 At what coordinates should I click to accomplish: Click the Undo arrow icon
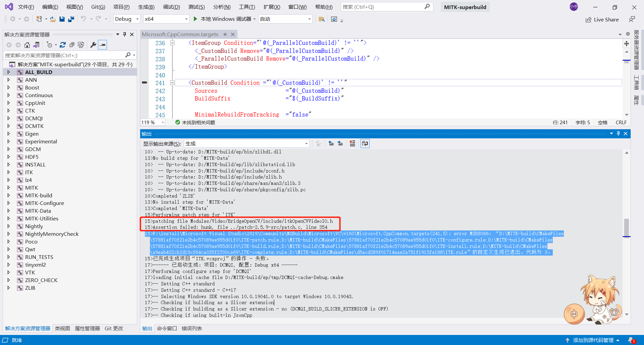[x=84, y=19]
